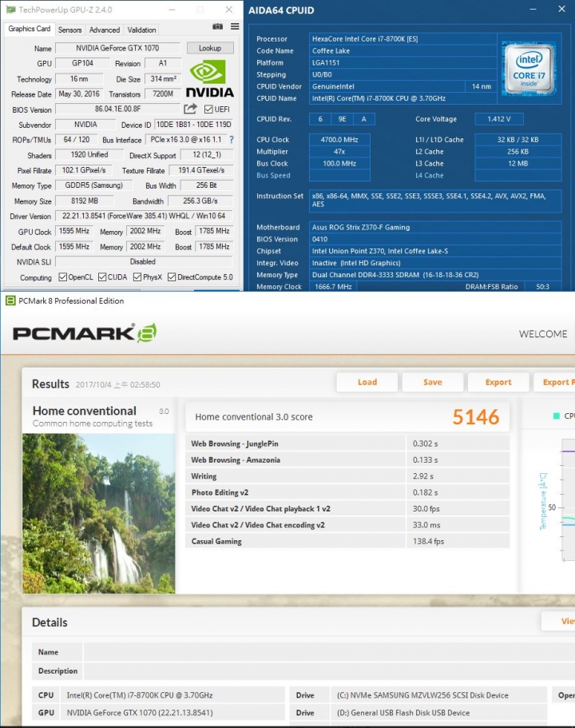Image resolution: width=575 pixels, height=728 pixels.
Task: Minimize the AIDA64 CPUID window
Action: coord(533,10)
